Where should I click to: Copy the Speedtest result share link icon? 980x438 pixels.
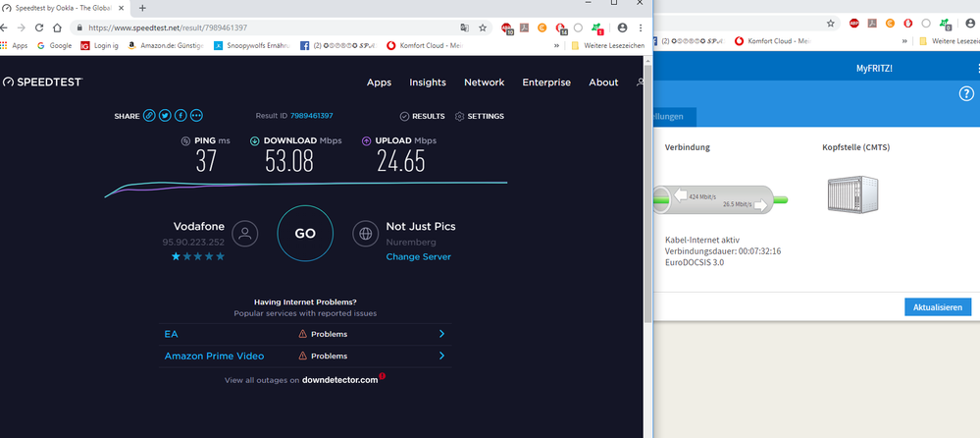click(149, 116)
